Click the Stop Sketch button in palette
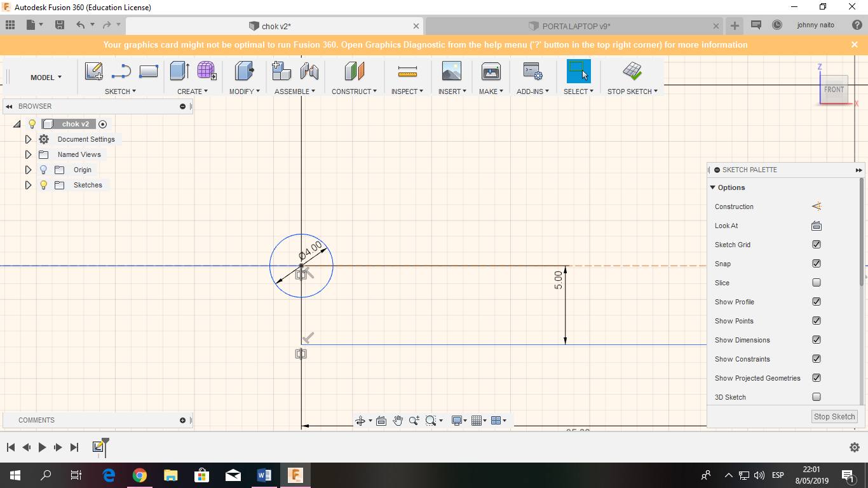 [x=834, y=417]
